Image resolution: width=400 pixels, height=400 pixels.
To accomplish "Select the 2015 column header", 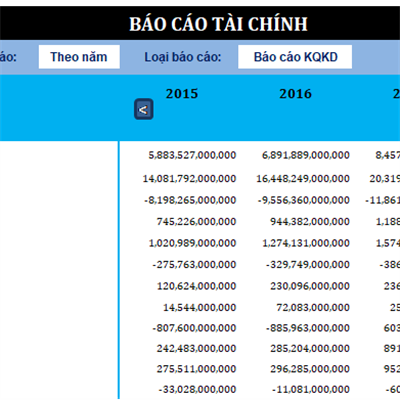I will click(182, 94).
